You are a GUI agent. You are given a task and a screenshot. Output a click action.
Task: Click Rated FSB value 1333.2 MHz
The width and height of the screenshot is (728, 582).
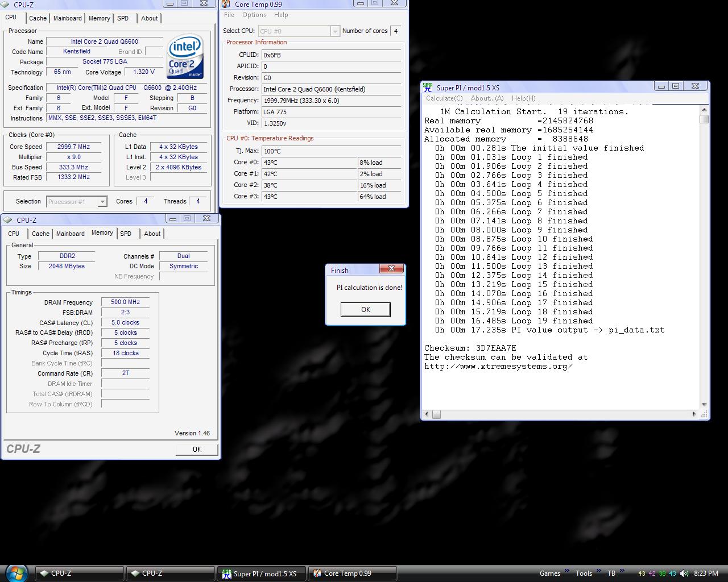(x=73, y=177)
